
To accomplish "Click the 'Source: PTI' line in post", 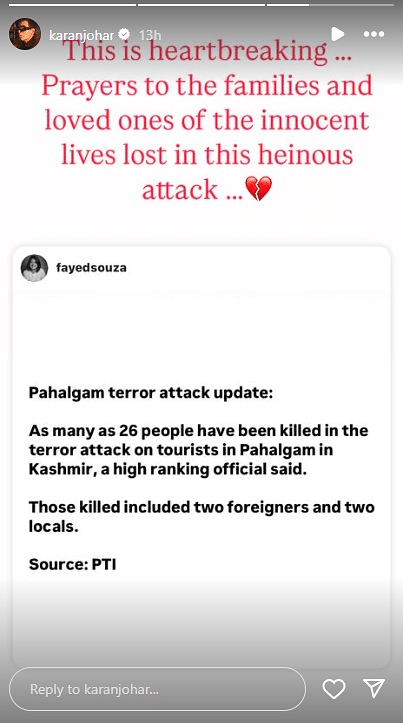I will [72, 564].
